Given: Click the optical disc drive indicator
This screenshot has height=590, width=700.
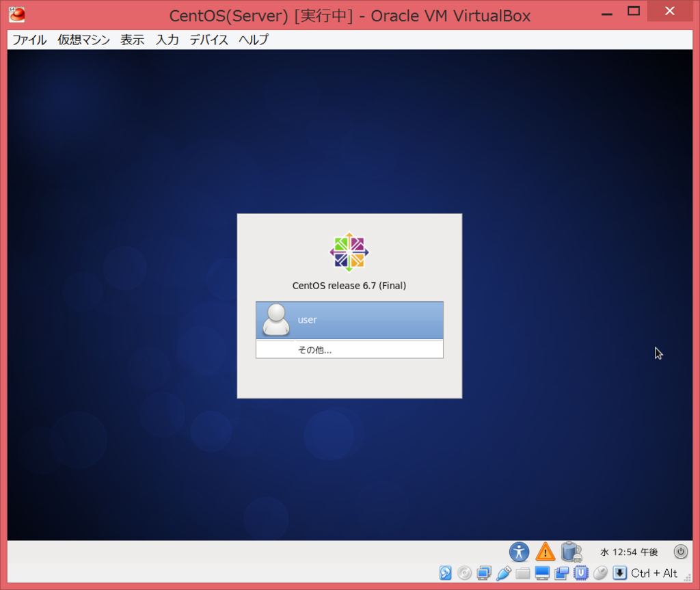Looking at the screenshot, I should click(x=465, y=573).
